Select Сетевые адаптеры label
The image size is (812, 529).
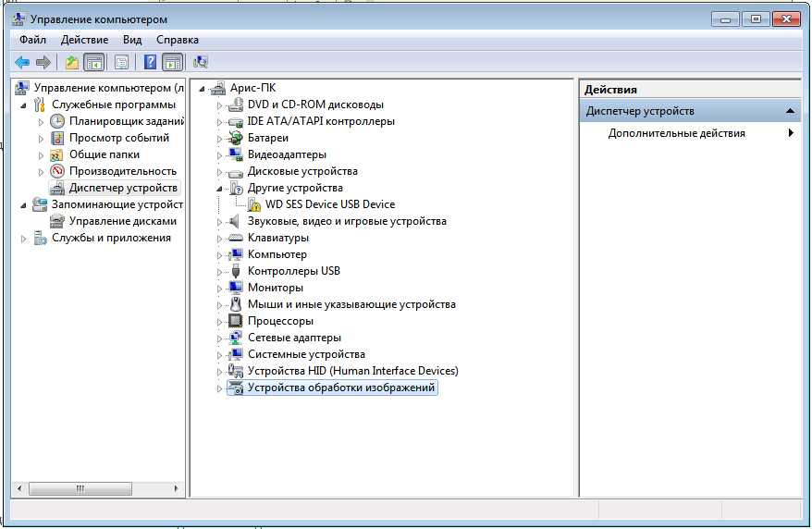click(294, 338)
